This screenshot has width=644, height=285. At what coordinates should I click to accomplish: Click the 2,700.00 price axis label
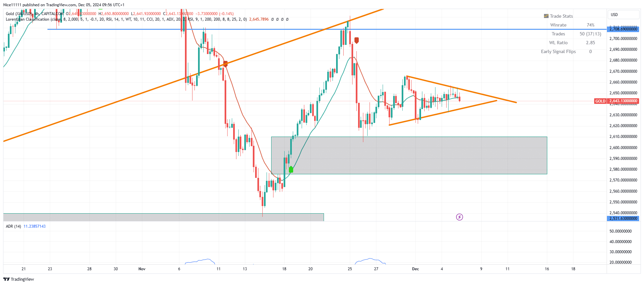[x=623, y=39]
